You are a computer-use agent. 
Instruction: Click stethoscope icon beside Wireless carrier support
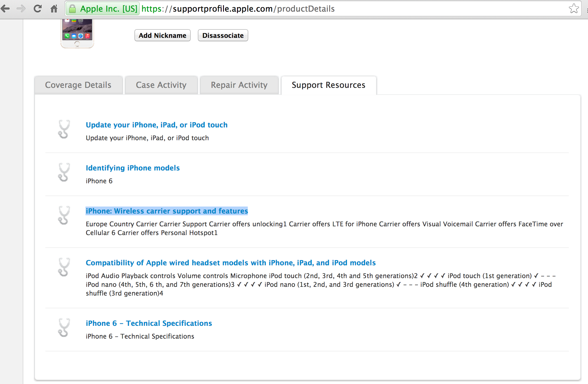point(64,215)
